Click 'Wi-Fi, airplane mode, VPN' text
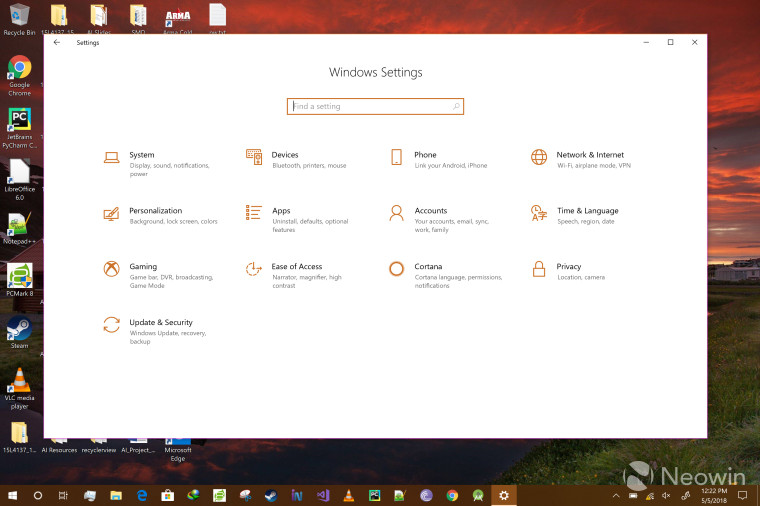 (x=594, y=166)
